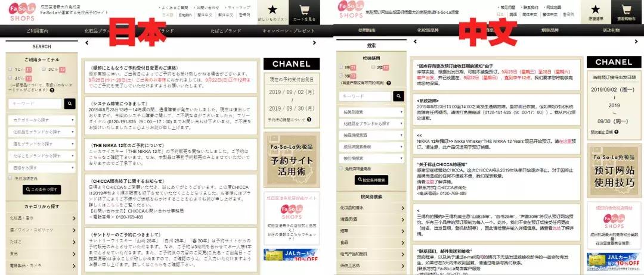
Task: Open 化妆品品牌 menu on Chinese page
Action: [x=428, y=30]
